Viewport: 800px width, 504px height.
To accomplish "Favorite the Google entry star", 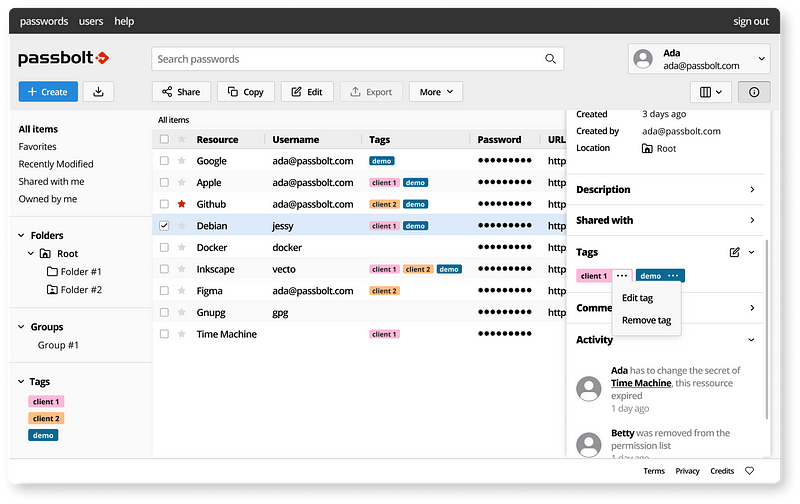I will point(182,161).
